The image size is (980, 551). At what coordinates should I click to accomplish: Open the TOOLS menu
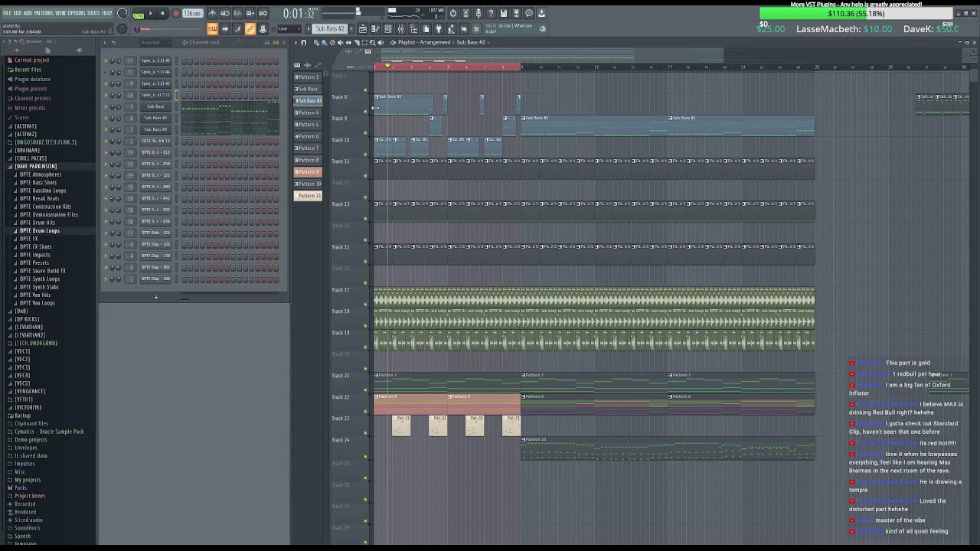click(93, 13)
